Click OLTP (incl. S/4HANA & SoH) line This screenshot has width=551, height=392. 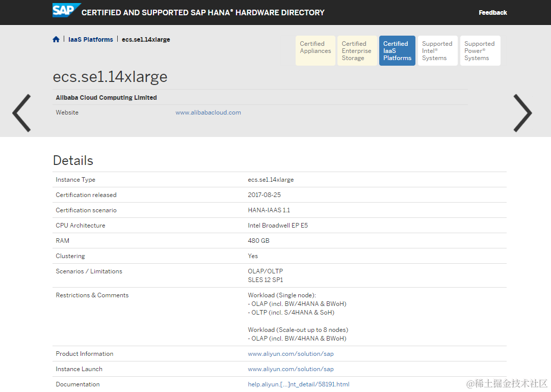[291, 313]
